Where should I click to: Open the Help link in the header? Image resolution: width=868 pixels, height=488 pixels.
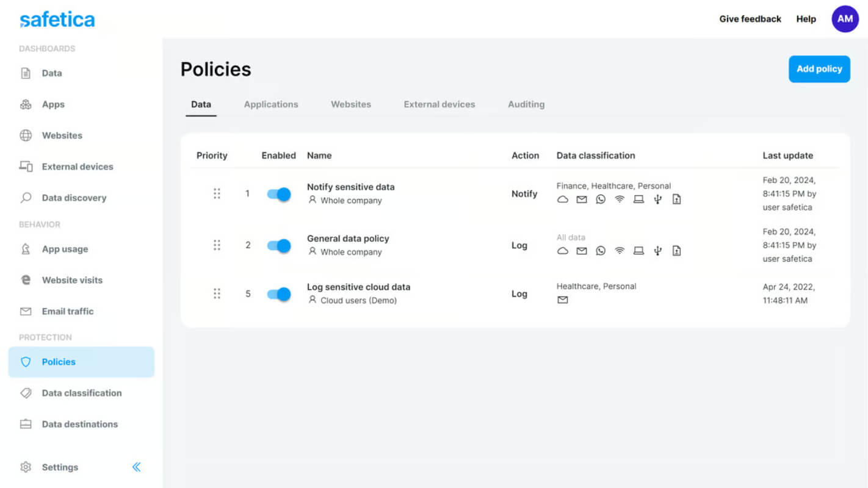[x=806, y=19]
